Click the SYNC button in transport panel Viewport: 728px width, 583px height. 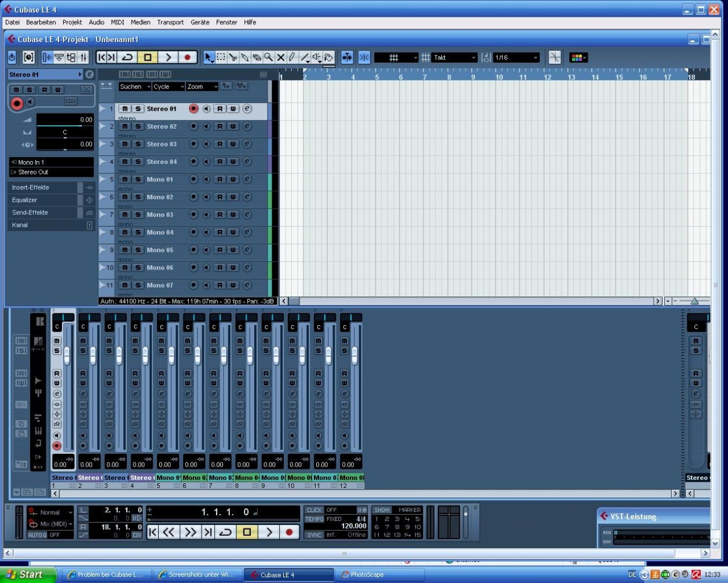(314, 535)
